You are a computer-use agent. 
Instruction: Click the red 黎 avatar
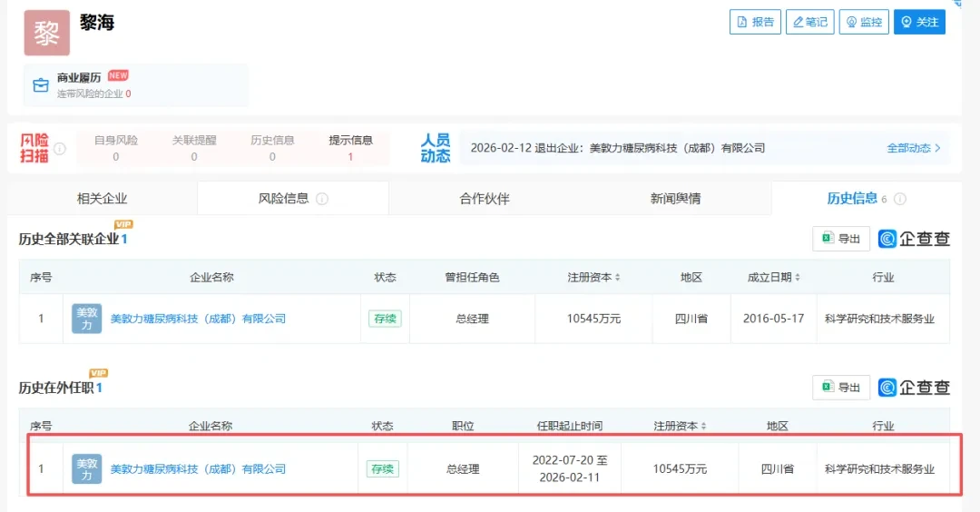coord(47,33)
